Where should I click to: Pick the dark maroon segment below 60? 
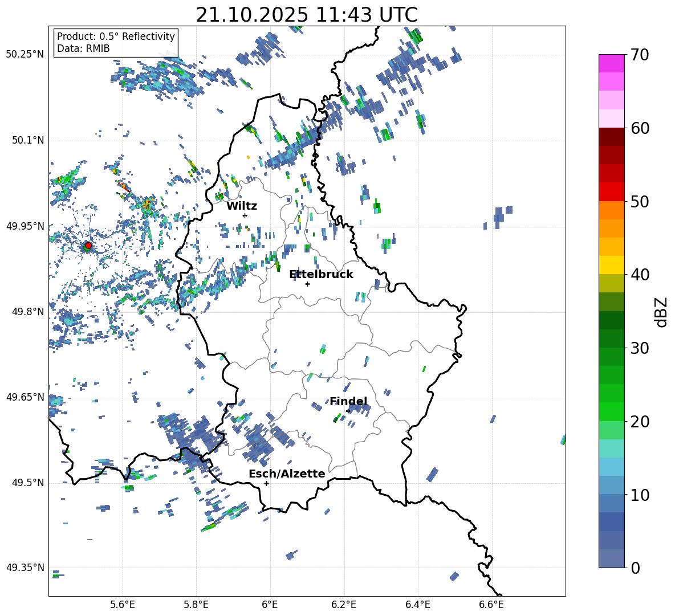click(612, 137)
